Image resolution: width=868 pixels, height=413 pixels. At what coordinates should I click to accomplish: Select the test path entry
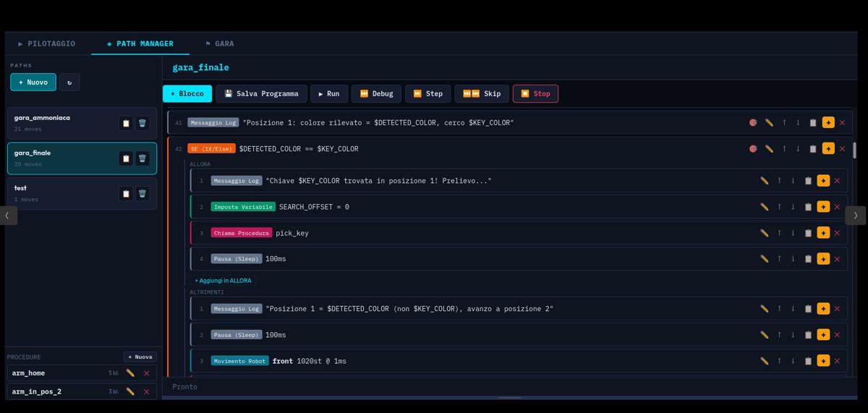pos(82,194)
